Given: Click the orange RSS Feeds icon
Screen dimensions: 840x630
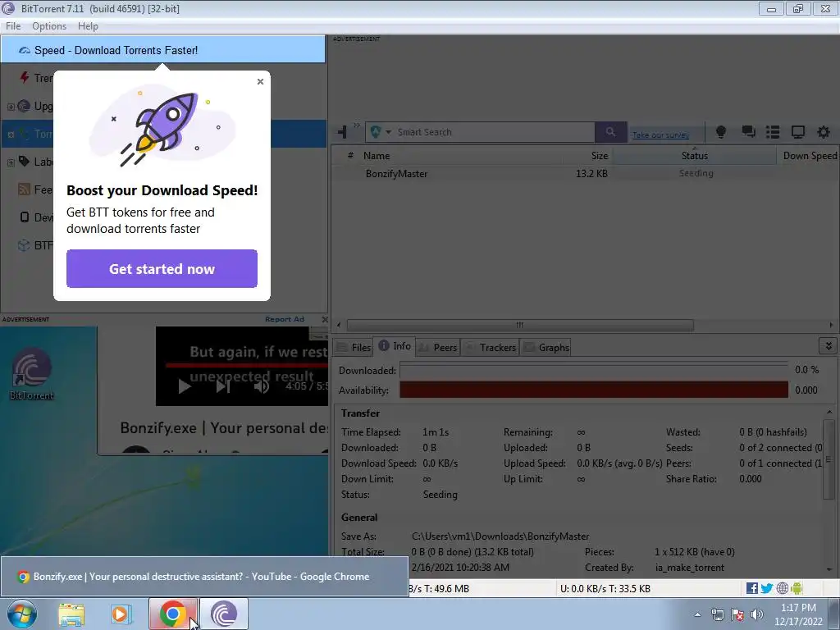Looking at the screenshot, I should tap(24, 189).
